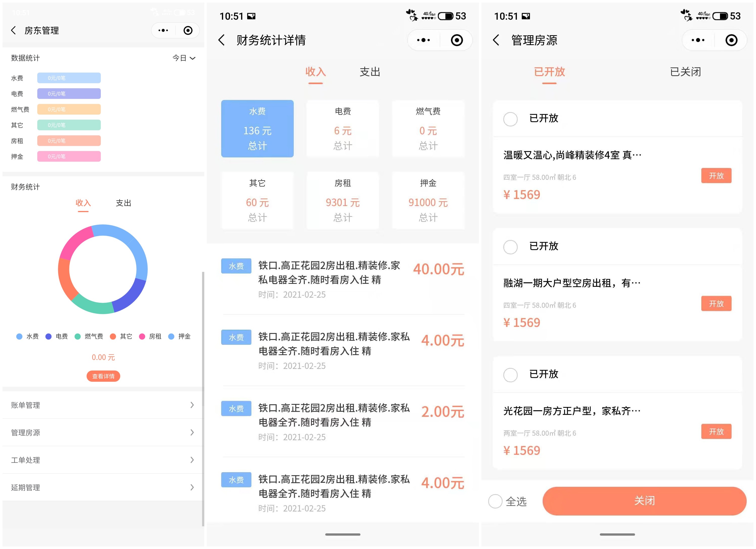Open the three-dot menu on 财务统计详情 screen
The image size is (756, 549).
pyautogui.click(x=423, y=40)
